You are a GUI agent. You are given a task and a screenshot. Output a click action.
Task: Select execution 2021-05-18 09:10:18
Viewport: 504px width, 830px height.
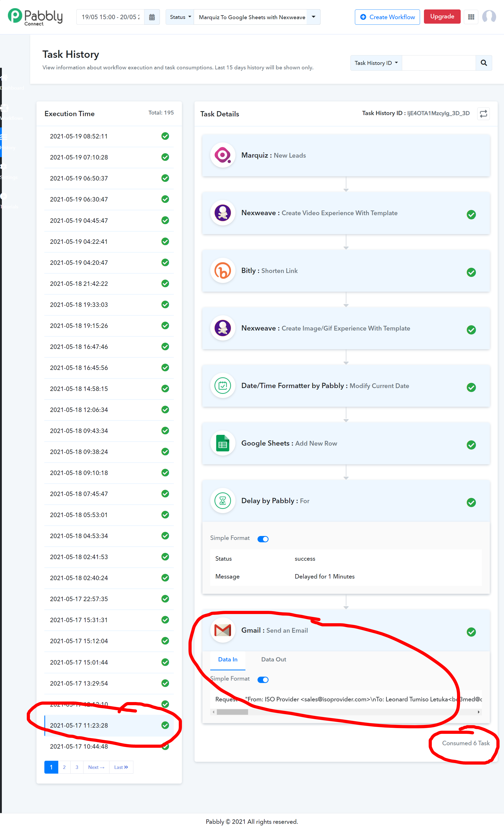tap(109, 473)
